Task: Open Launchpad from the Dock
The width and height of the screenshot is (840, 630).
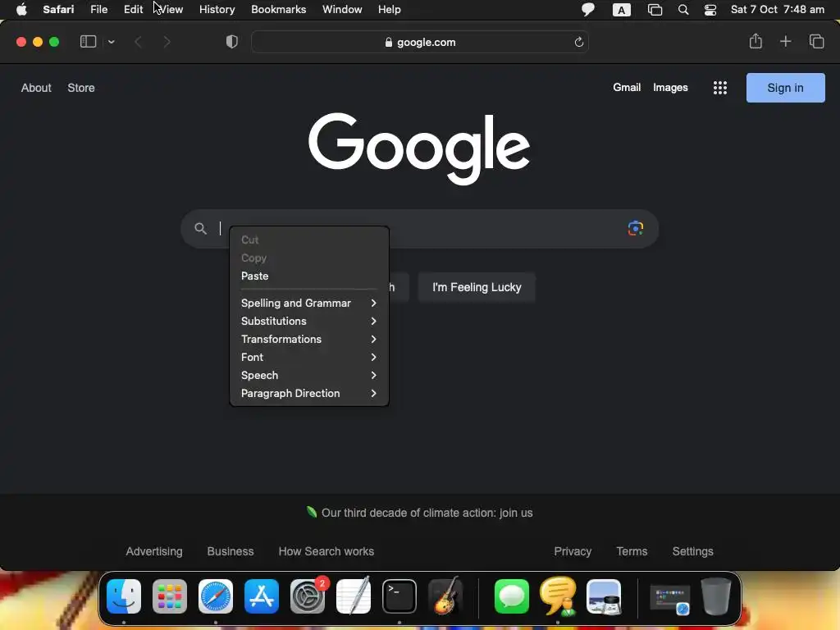Action: pos(170,596)
